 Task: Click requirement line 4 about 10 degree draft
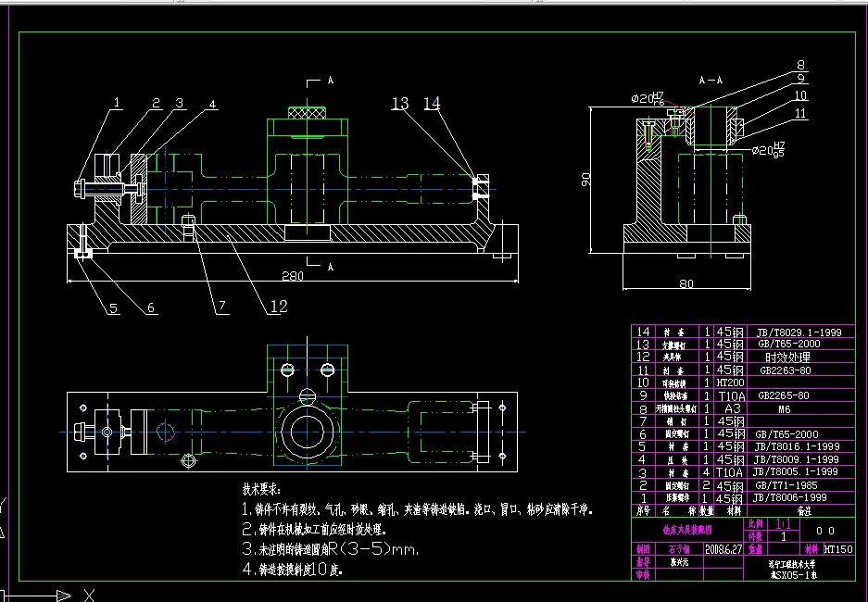pyautogui.click(x=293, y=570)
